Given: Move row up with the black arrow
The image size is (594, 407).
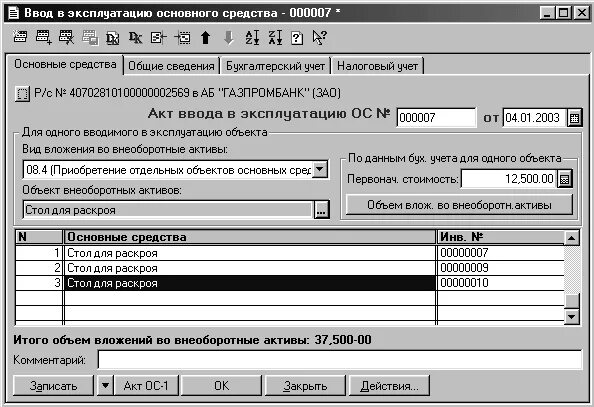Looking at the screenshot, I should (205, 38).
